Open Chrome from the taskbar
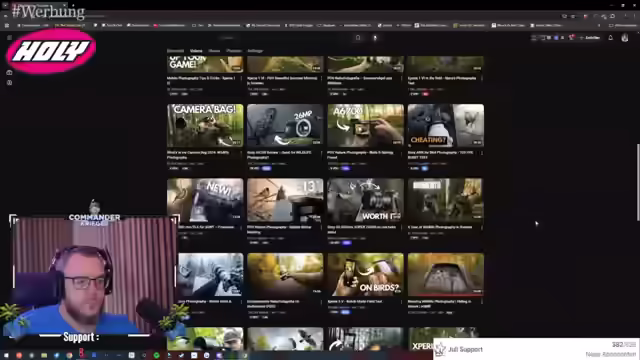 [69, 356]
